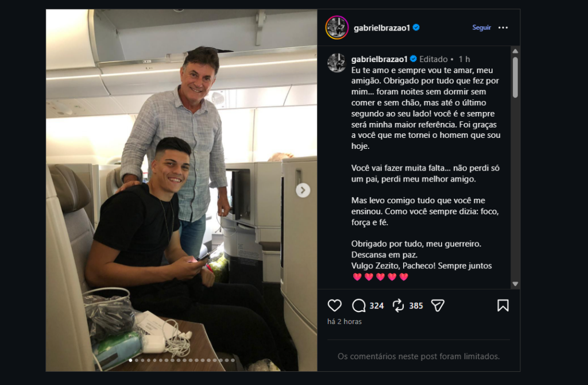Screen dimensions: 588x385
Task: Save the post with the bookmark icon
Action: click(503, 306)
